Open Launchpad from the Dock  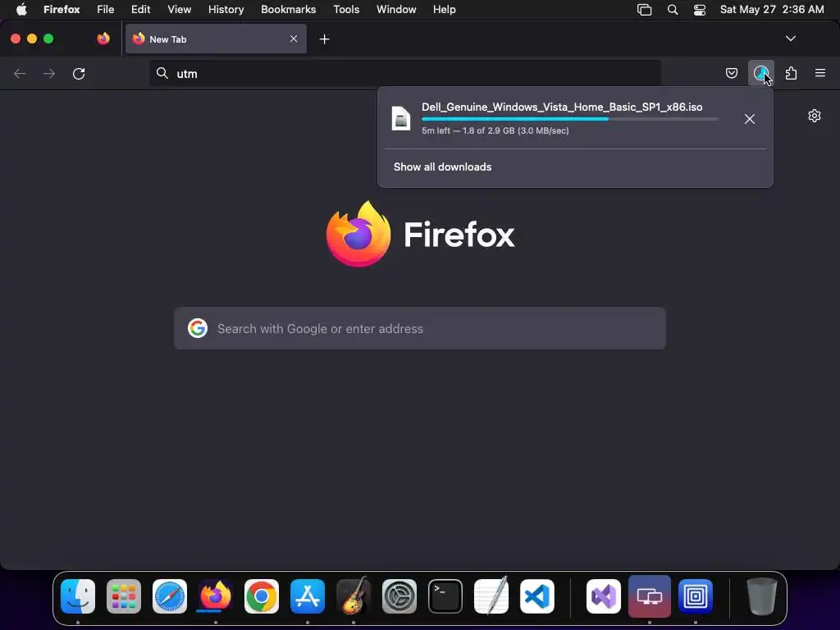click(x=124, y=596)
